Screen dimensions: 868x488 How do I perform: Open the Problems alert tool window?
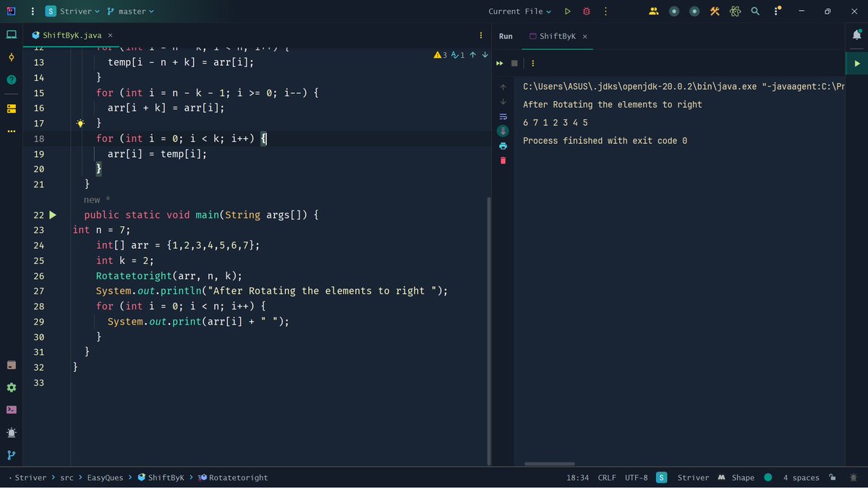(11, 433)
